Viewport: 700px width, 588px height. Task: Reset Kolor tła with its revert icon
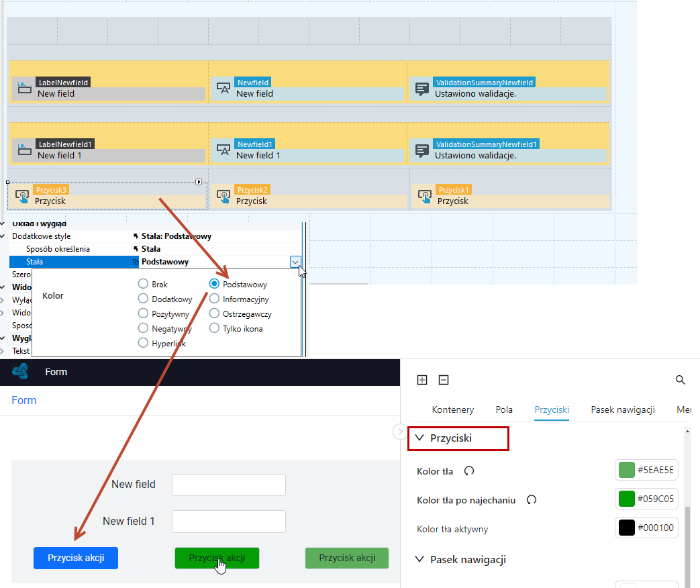tap(468, 471)
